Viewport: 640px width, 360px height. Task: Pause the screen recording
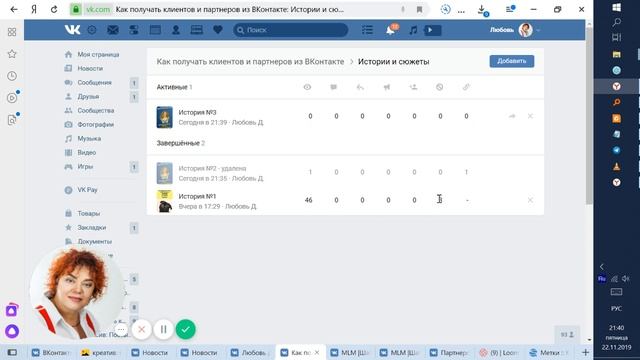(x=163, y=329)
